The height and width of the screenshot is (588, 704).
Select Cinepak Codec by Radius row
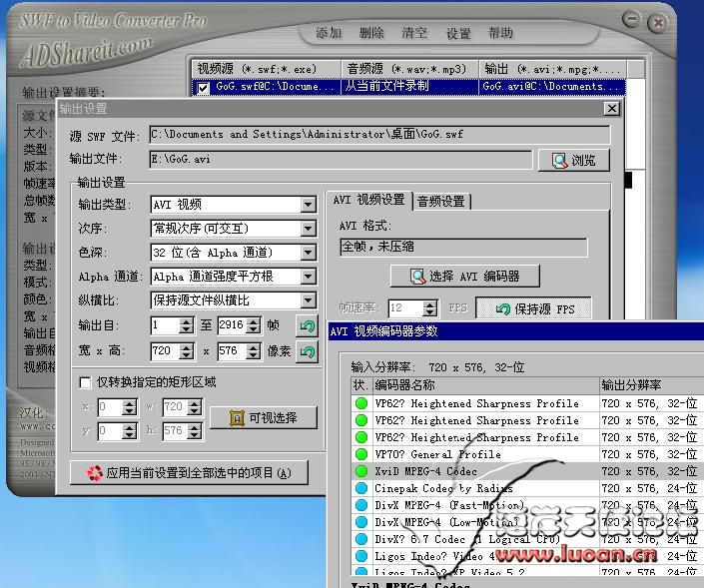pyautogui.click(x=527, y=488)
